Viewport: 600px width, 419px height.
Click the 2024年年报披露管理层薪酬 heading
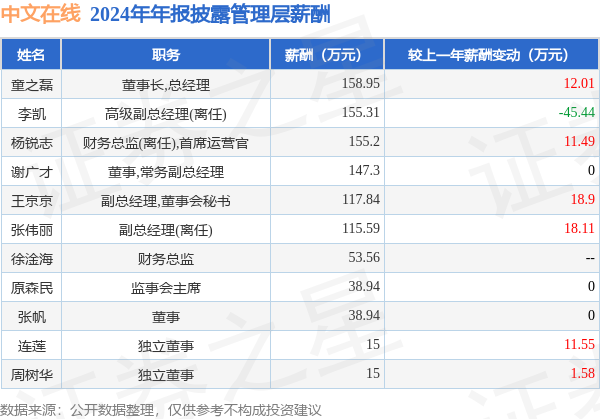pos(210,15)
